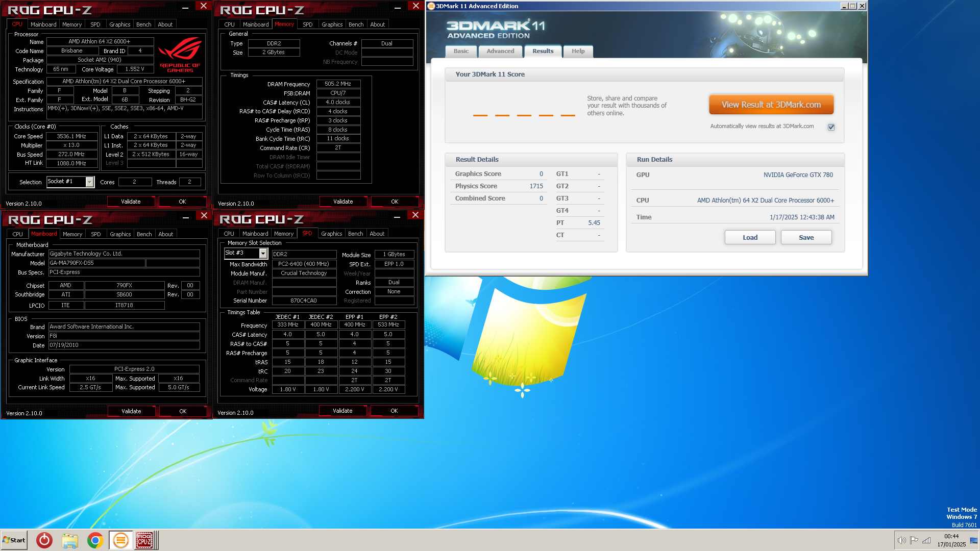Launch Google Chrome from taskbar
Image resolution: width=980 pixels, height=551 pixels.
click(x=95, y=540)
